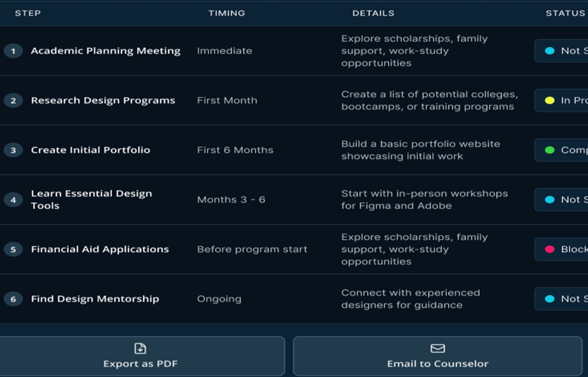This screenshot has width=588, height=377.
Task: Click the TIMING column header
Action: pos(227,13)
